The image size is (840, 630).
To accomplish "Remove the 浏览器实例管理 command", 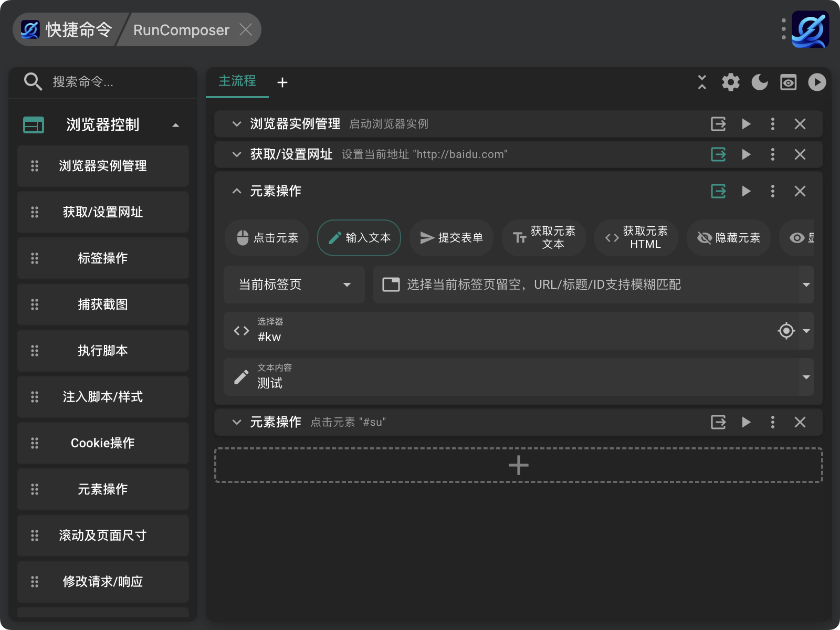I will tap(800, 124).
